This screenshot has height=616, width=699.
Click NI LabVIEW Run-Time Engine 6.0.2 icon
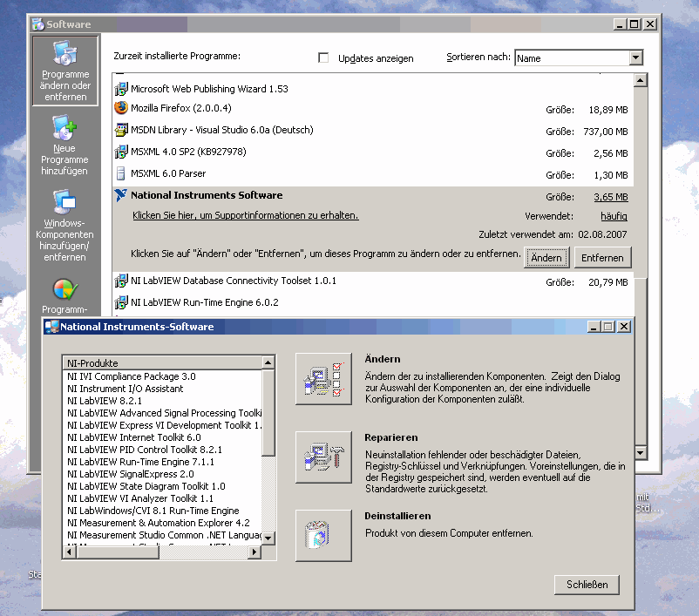point(121,302)
